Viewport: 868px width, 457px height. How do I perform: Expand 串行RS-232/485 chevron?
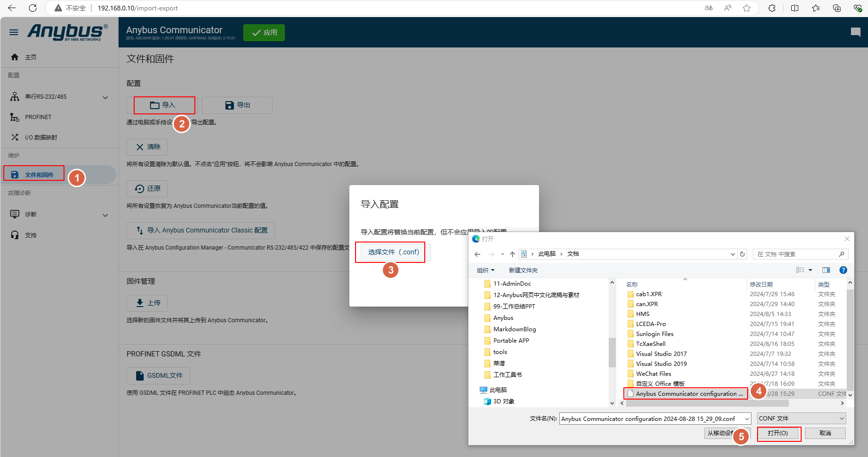pyautogui.click(x=105, y=97)
